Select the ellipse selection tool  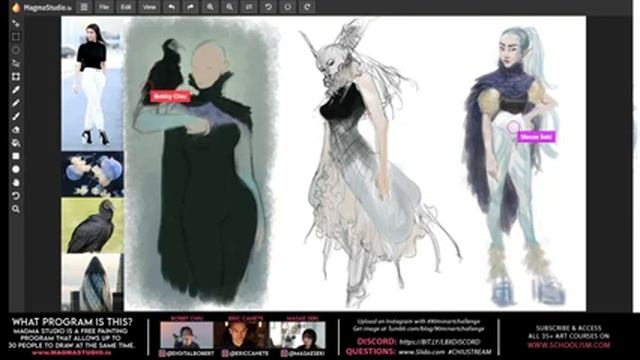click(x=16, y=50)
